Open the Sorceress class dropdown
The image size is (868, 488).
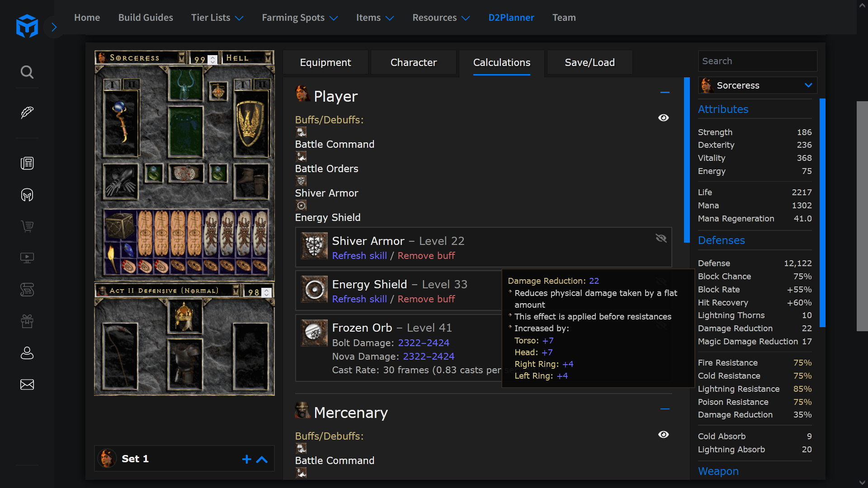[758, 85]
